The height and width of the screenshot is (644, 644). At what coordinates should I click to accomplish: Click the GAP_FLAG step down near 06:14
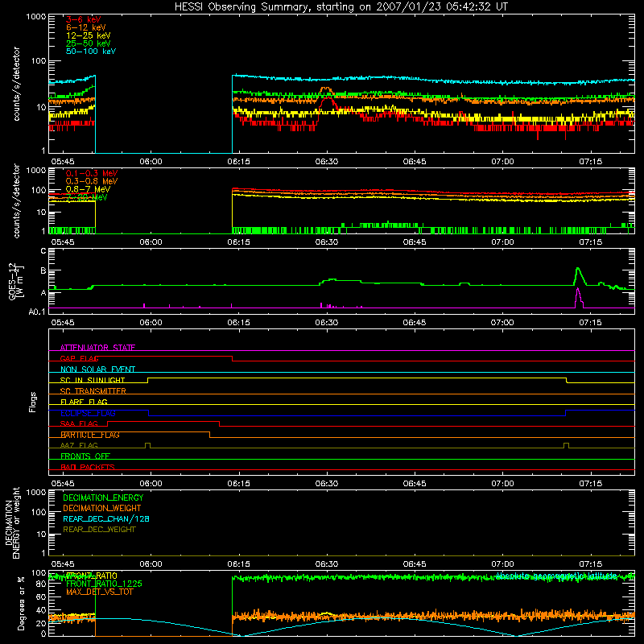[233, 358]
